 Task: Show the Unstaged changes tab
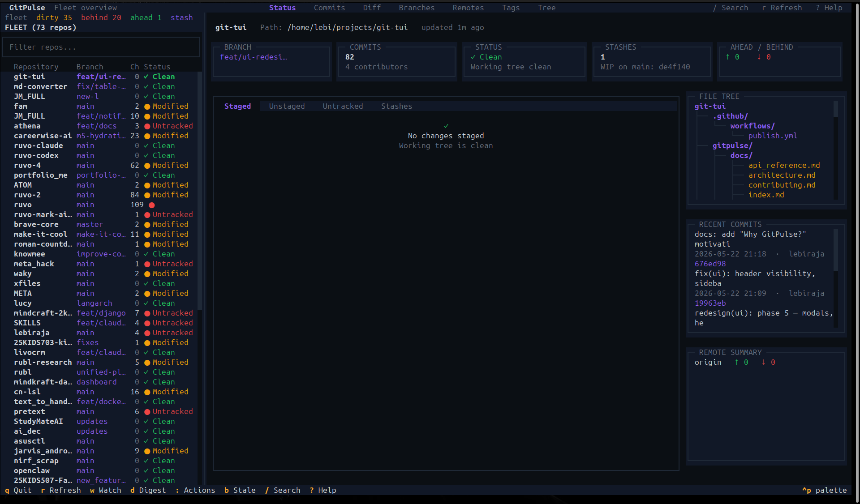(287, 106)
